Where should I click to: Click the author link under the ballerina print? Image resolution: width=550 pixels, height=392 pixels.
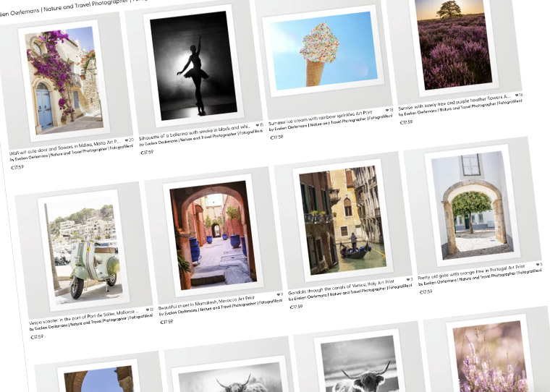click(x=201, y=138)
